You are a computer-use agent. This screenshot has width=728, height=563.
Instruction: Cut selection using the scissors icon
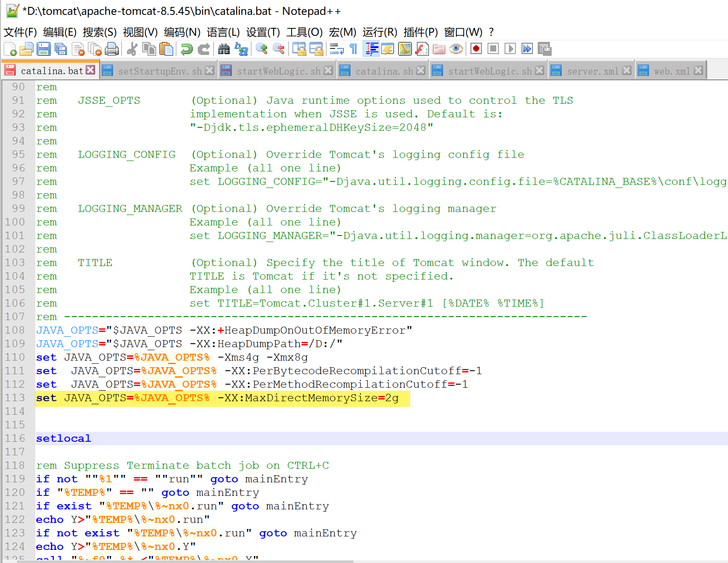(x=132, y=49)
